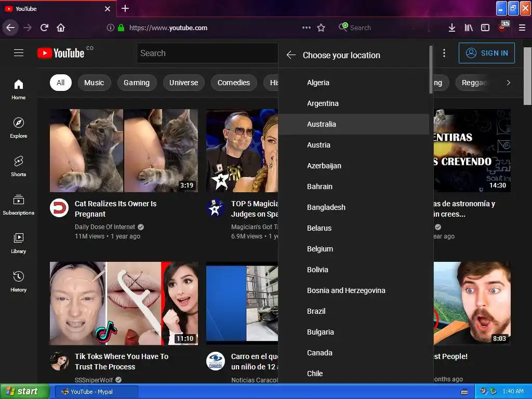
Task: Choose Belarus as location
Action: [353, 228]
